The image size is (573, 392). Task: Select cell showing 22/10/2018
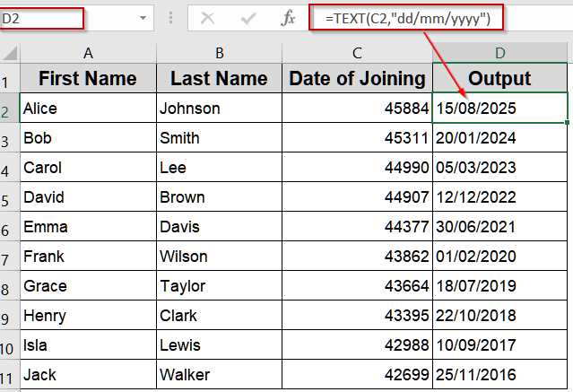[x=499, y=315]
